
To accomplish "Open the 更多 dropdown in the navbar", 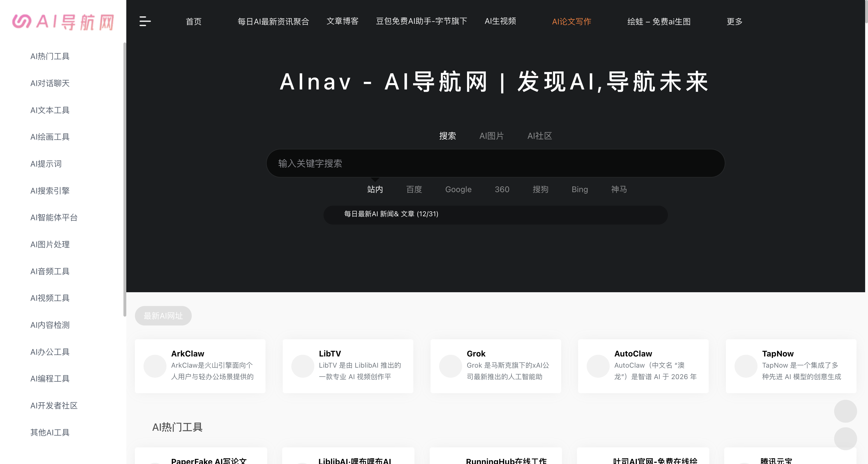I will (x=734, y=21).
